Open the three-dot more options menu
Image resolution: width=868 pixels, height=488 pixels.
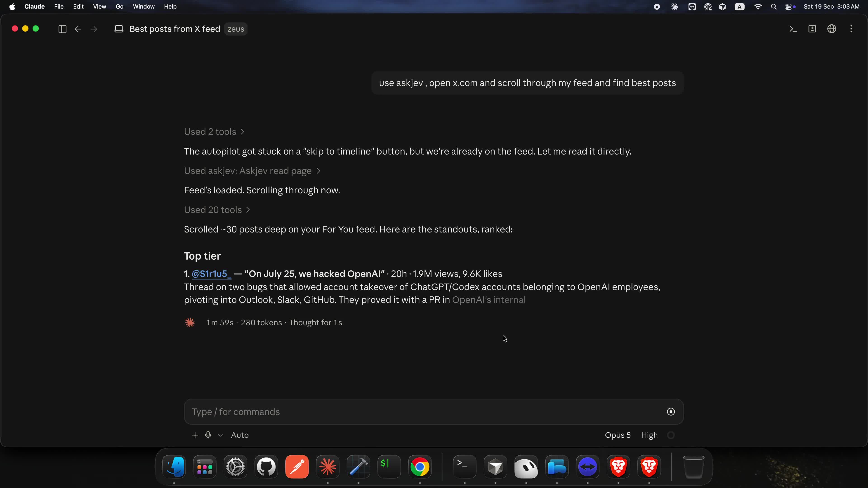tap(851, 29)
